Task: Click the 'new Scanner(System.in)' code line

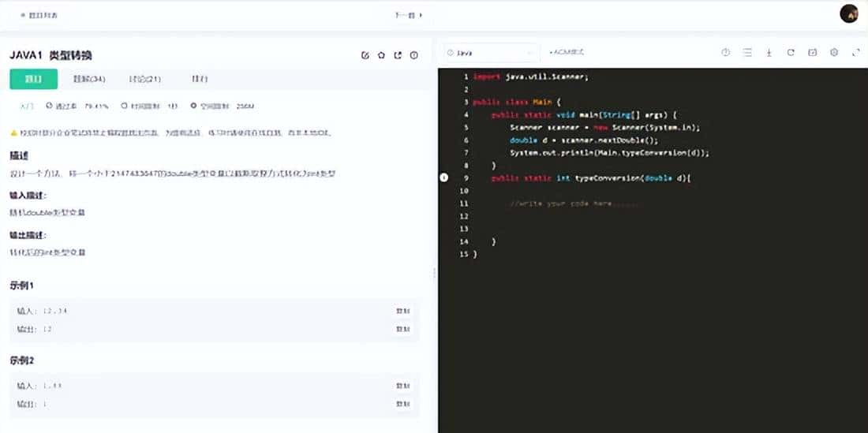Action: [x=605, y=127]
